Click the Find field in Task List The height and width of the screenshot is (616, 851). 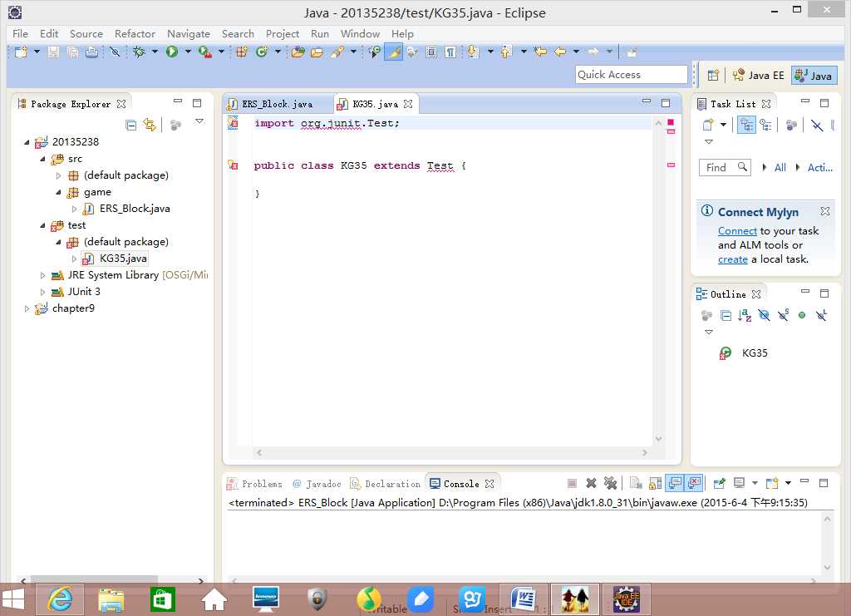click(725, 167)
